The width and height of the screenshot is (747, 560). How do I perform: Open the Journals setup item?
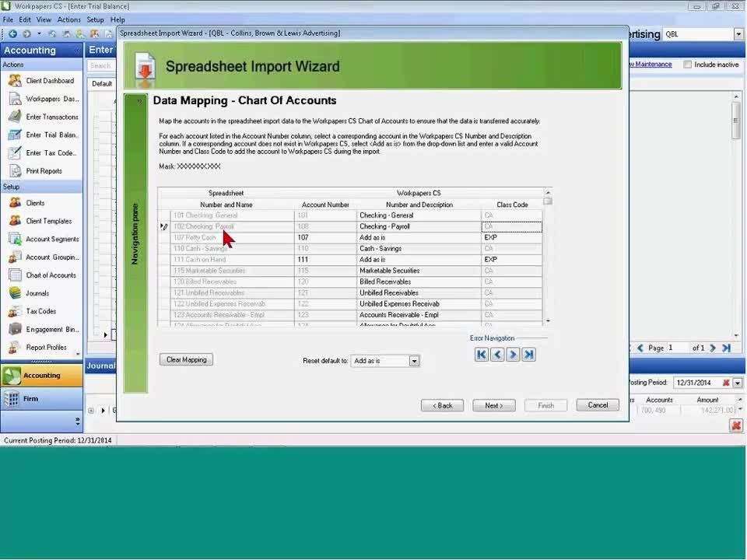37,293
